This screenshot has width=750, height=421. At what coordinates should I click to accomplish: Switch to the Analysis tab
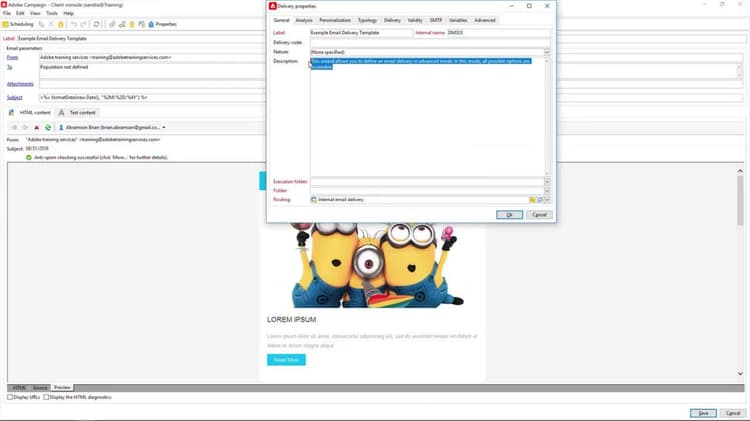pyautogui.click(x=304, y=20)
